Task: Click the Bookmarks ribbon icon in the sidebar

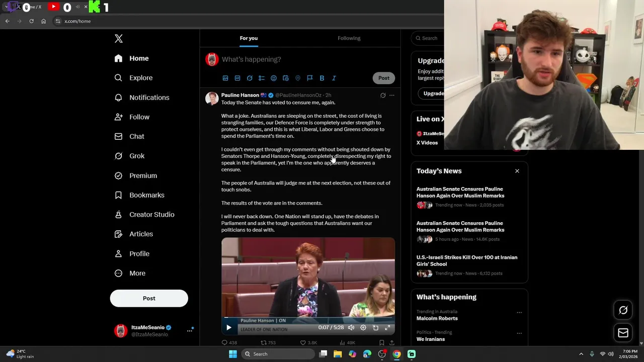Action: point(118,195)
